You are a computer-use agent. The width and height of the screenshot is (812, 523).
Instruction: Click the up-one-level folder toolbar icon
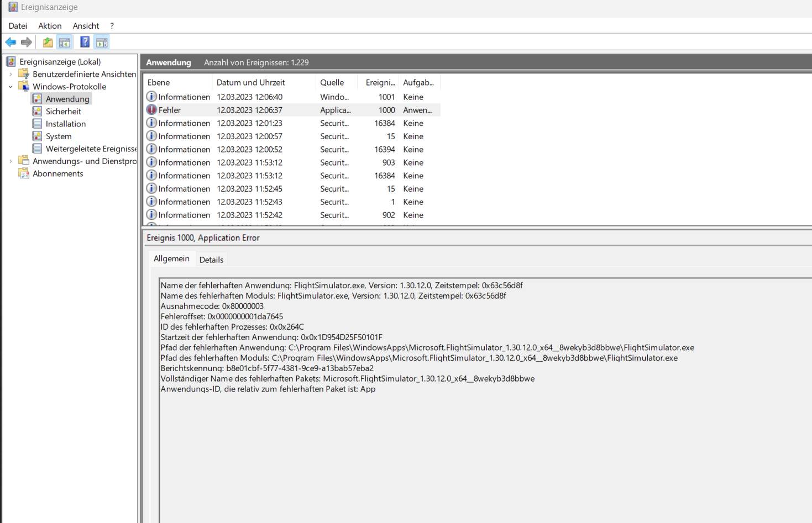[x=48, y=42]
